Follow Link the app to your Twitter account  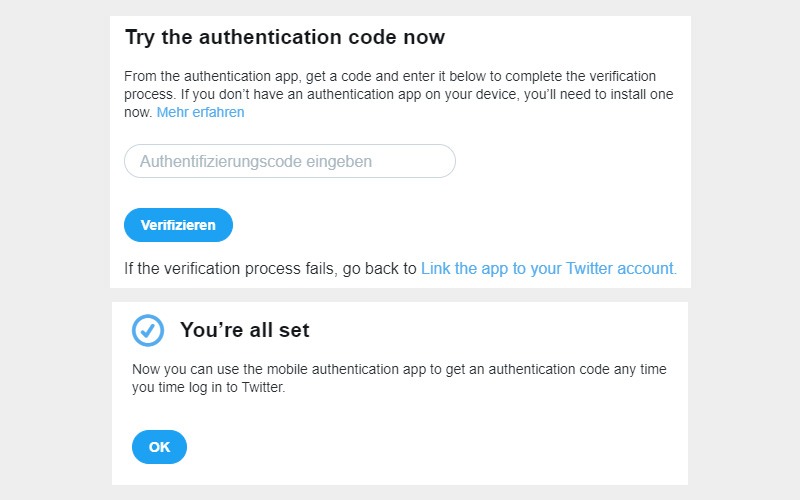click(x=548, y=268)
